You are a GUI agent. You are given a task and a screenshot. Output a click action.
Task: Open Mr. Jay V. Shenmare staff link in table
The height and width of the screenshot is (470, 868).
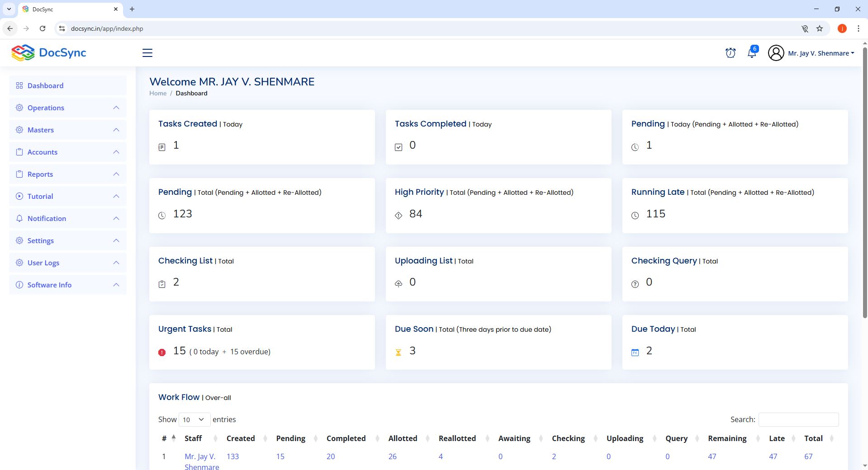coord(201,461)
